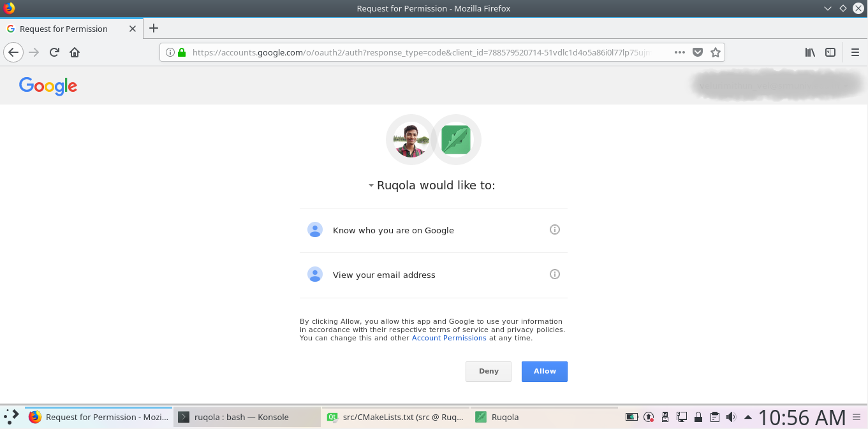Image resolution: width=868 pixels, height=429 pixels.
Task: Click the Deny button
Action: click(x=489, y=371)
